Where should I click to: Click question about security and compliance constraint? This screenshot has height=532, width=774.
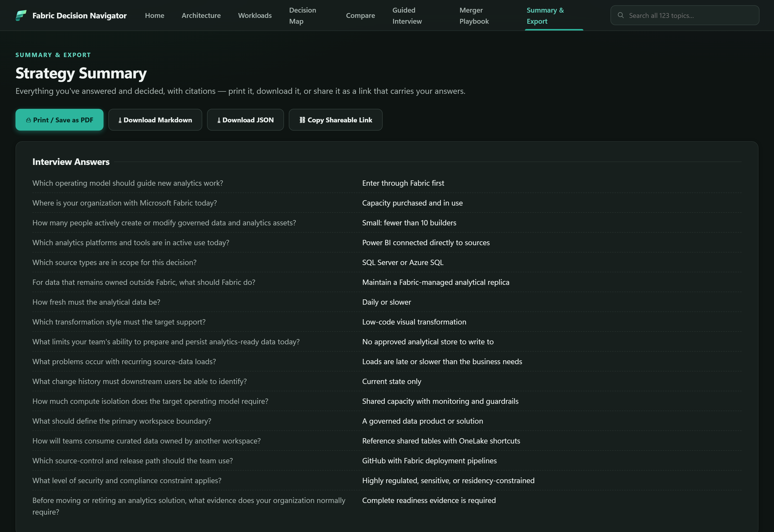point(127,481)
